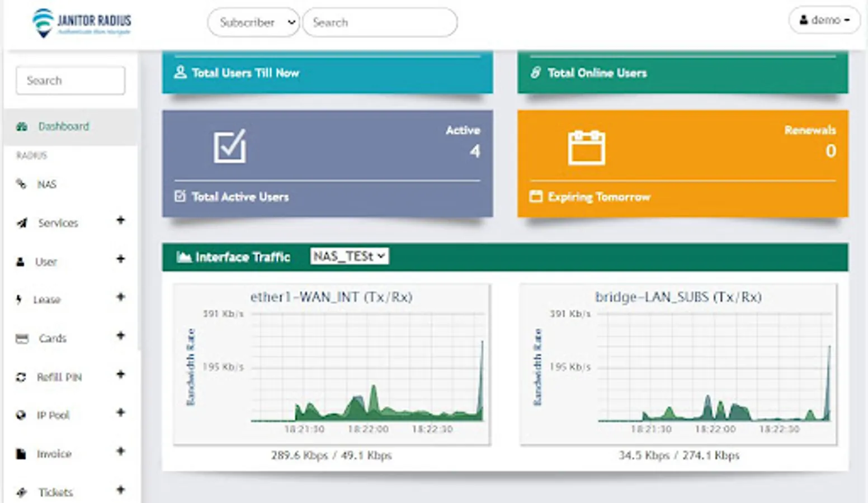Open the NAS_TESt interface selector
The image size is (868, 503).
coord(350,256)
